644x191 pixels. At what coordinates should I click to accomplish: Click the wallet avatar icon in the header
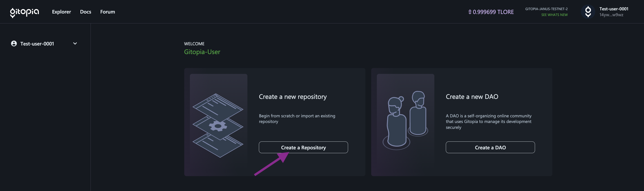pos(588,12)
